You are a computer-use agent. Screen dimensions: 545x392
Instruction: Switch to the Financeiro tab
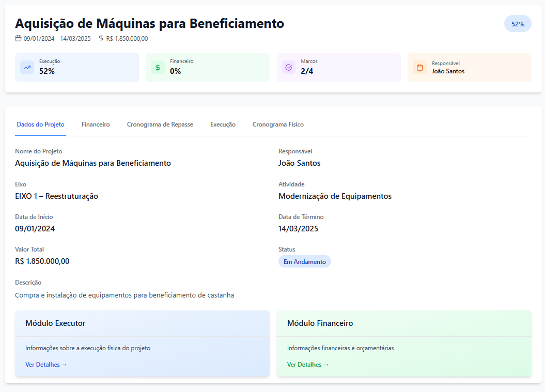pos(96,124)
